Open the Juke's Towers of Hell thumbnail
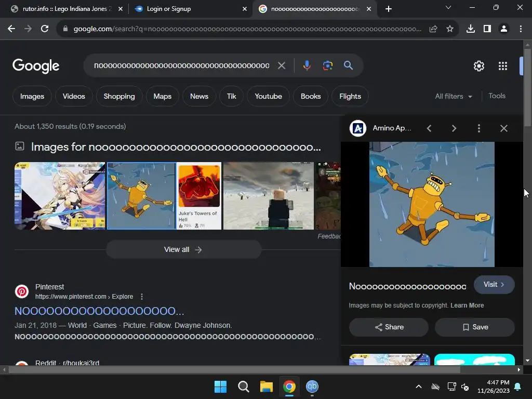This screenshot has height=399, width=532. [x=199, y=196]
